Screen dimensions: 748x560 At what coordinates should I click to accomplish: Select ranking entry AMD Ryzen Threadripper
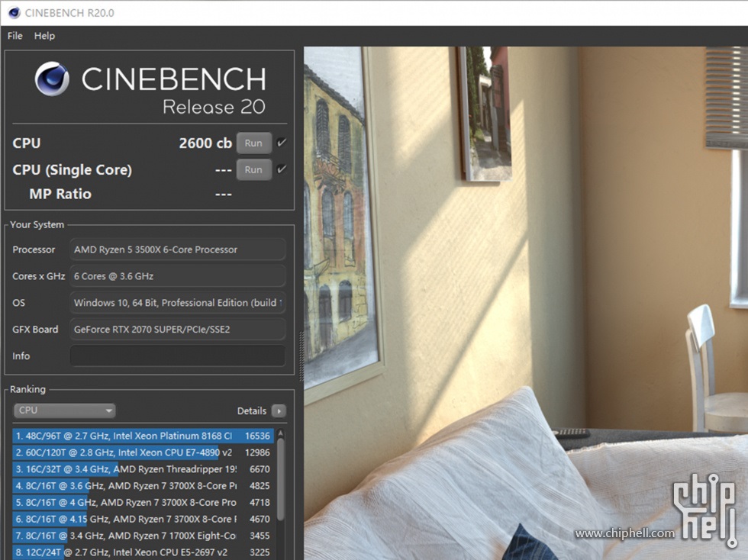(143, 469)
